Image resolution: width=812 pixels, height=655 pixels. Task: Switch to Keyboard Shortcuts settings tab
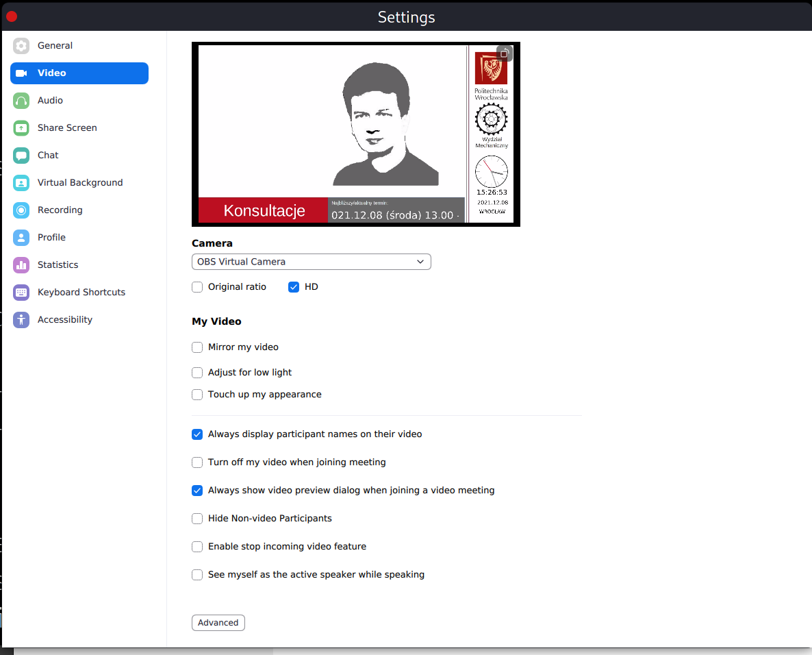click(x=79, y=293)
